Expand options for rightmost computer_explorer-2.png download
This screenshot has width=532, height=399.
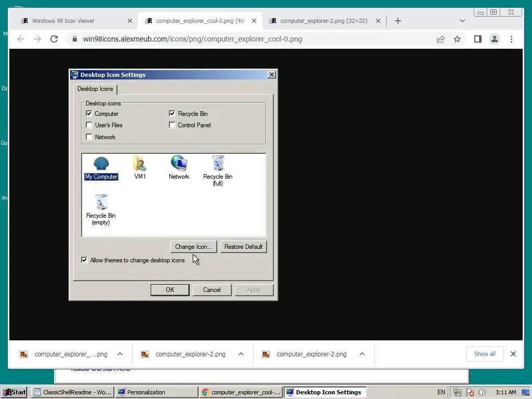tap(362, 354)
